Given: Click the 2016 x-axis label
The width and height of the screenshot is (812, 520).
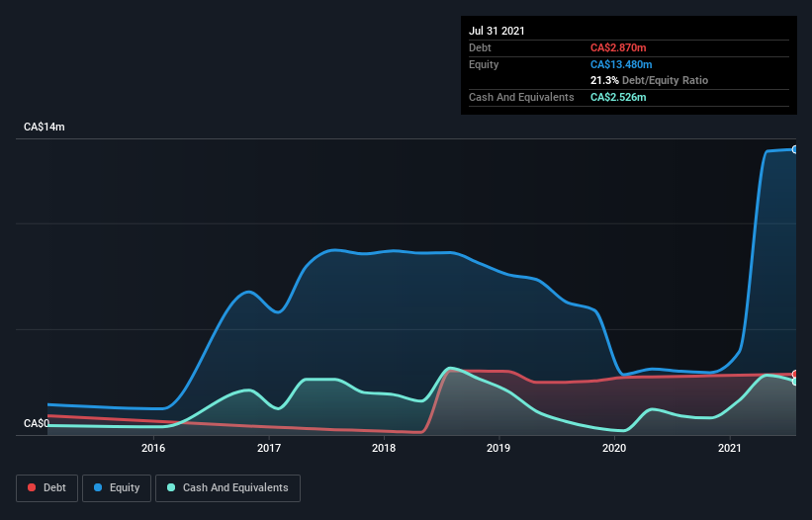Looking at the screenshot, I should 153,448.
